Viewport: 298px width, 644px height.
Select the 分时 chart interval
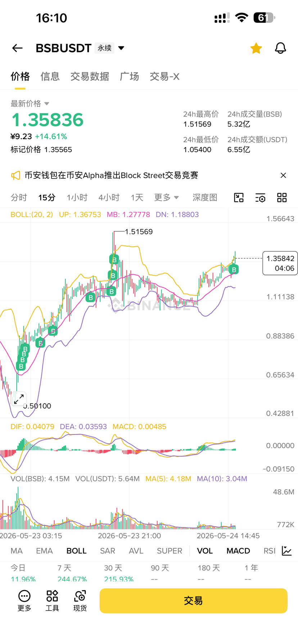pyautogui.click(x=19, y=198)
